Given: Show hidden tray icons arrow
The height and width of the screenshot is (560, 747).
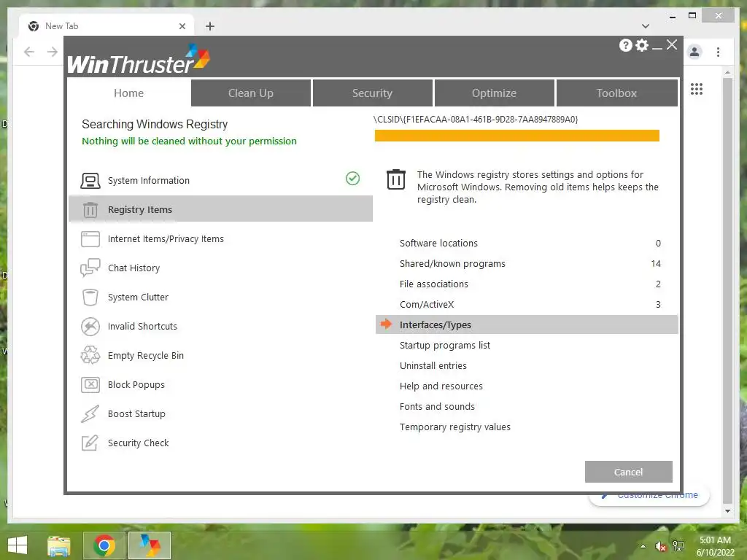Looking at the screenshot, I should point(643,546).
